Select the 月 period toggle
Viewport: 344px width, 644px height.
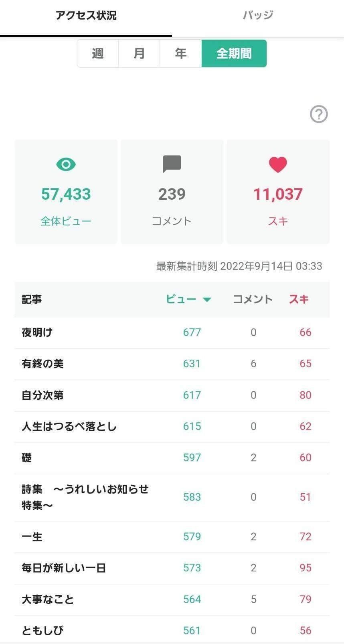(x=139, y=53)
